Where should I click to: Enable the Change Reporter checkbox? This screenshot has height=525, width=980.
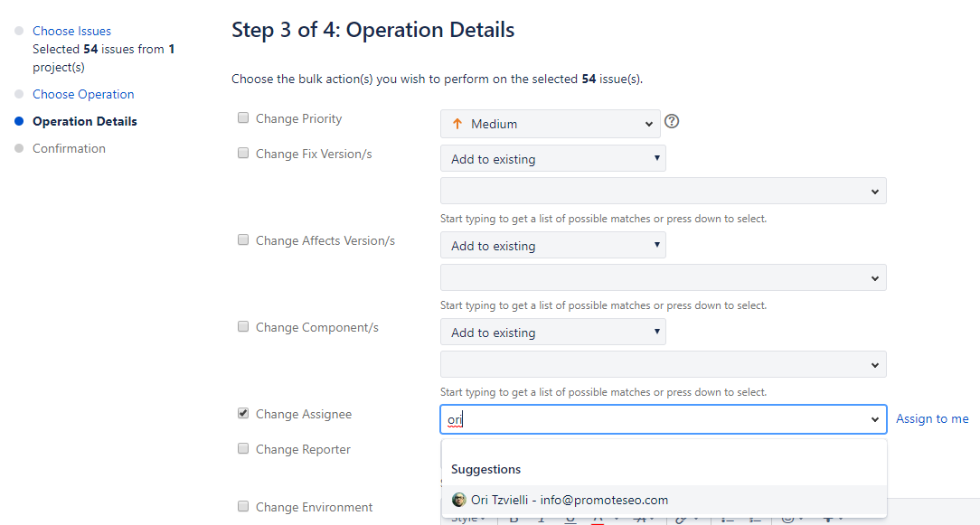click(x=242, y=448)
